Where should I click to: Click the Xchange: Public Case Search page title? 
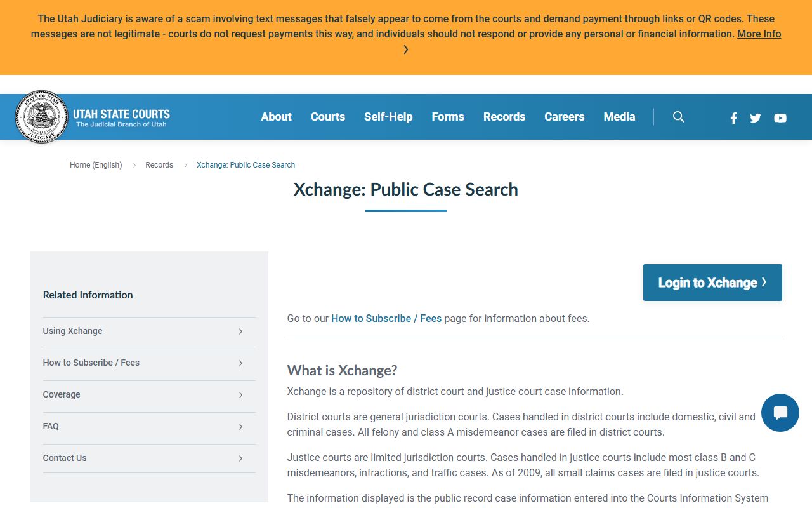406,189
